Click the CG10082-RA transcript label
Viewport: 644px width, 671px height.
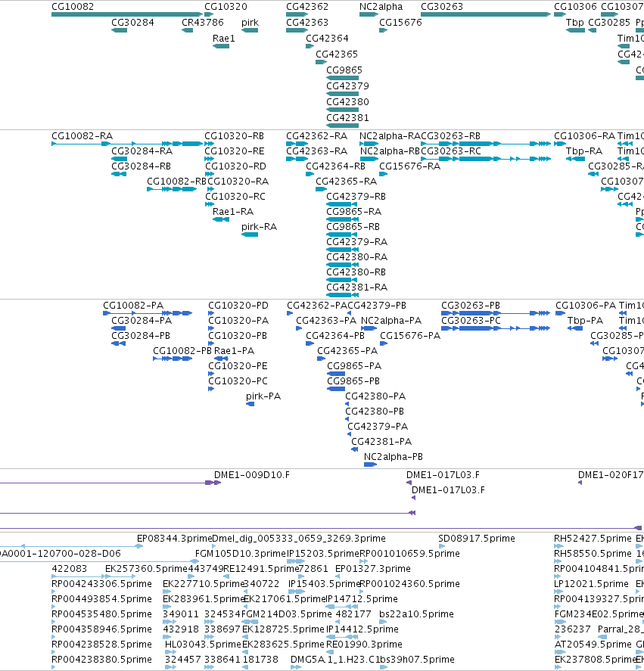pyautogui.click(x=82, y=136)
